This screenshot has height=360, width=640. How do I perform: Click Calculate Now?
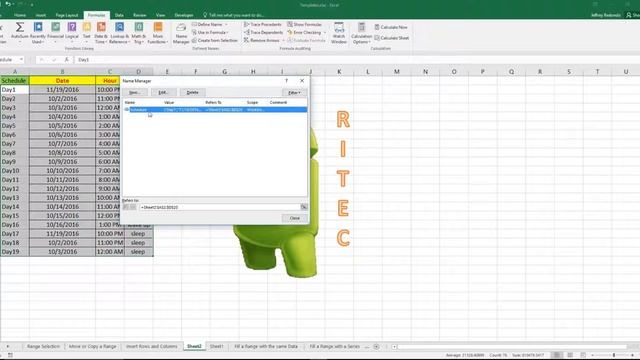(391, 27)
